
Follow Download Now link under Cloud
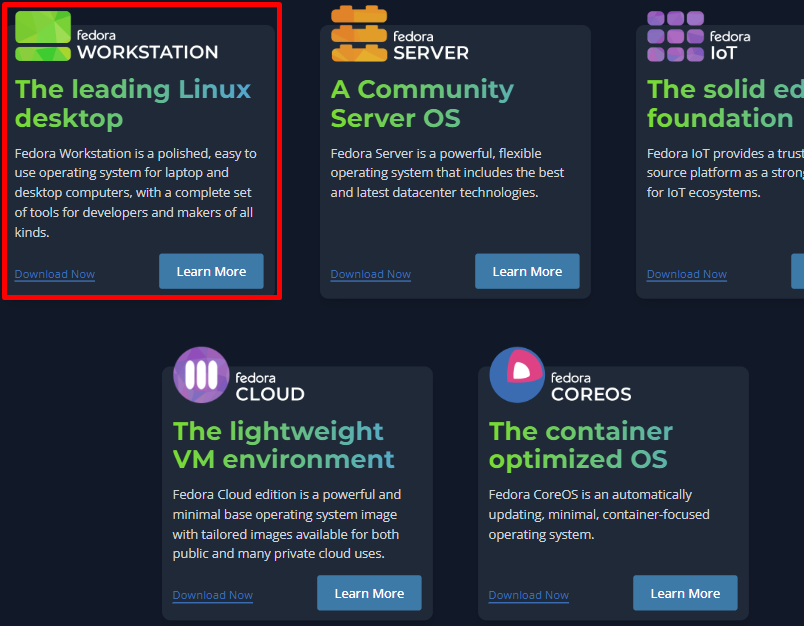tap(212, 595)
